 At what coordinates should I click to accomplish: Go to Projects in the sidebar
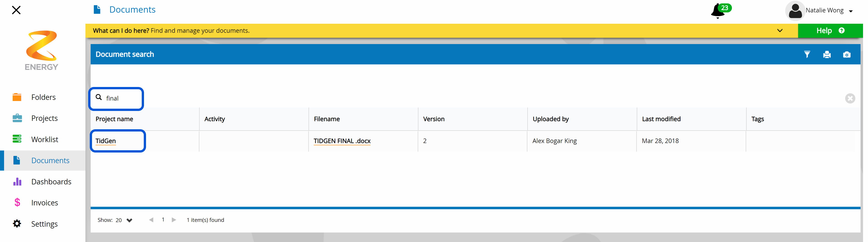click(x=45, y=118)
